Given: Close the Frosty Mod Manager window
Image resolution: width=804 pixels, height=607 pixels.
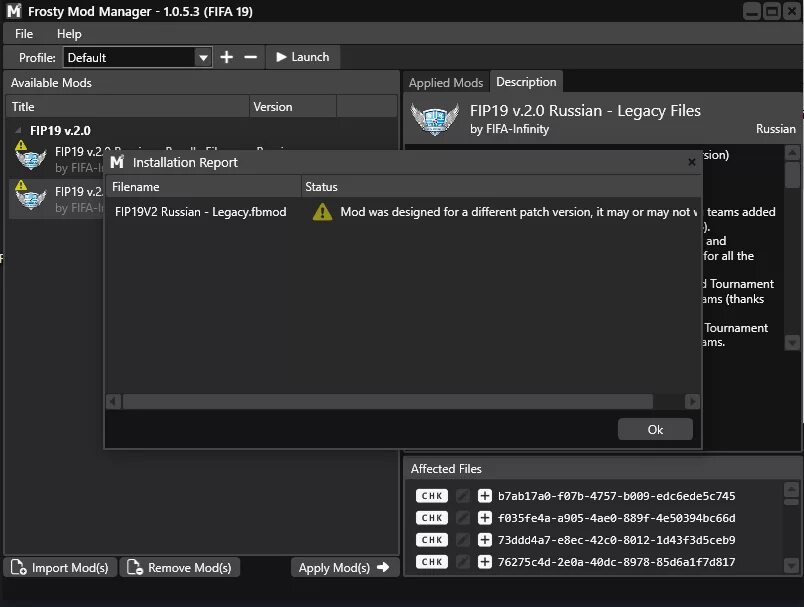Looking at the screenshot, I should 792,11.
